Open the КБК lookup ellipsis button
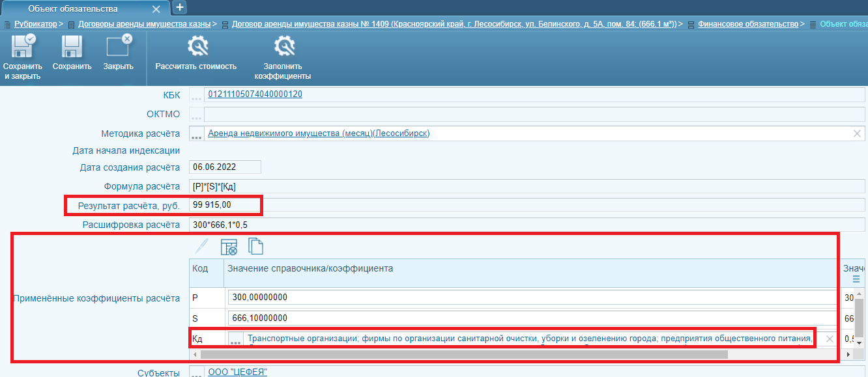868x377 pixels. point(196,95)
